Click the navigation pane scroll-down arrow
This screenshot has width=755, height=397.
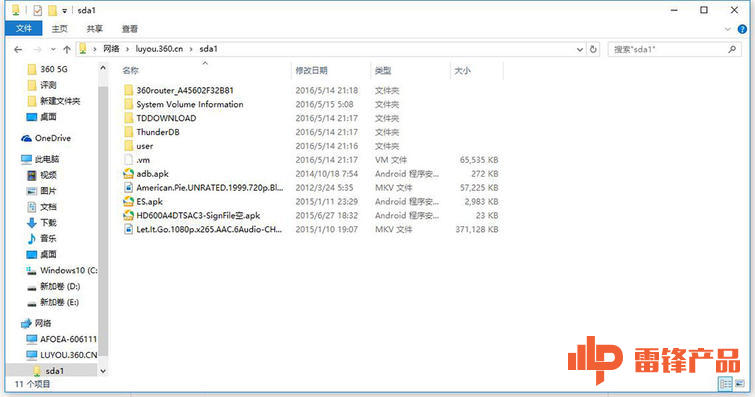click(103, 371)
